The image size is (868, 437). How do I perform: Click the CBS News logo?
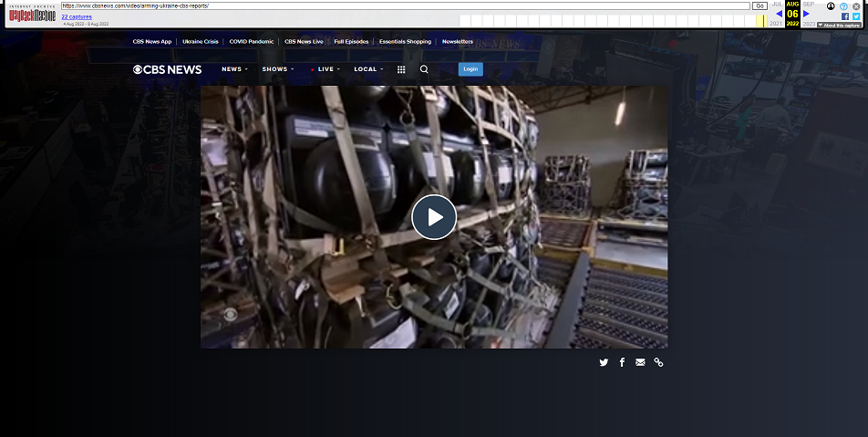point(167,69)
